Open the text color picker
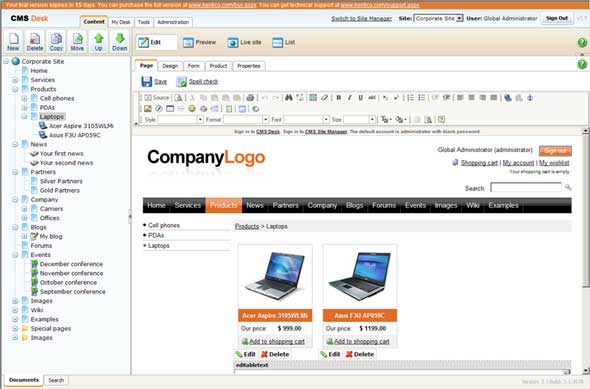This screenshot has height=389, width=590. (x=386, y=119)
